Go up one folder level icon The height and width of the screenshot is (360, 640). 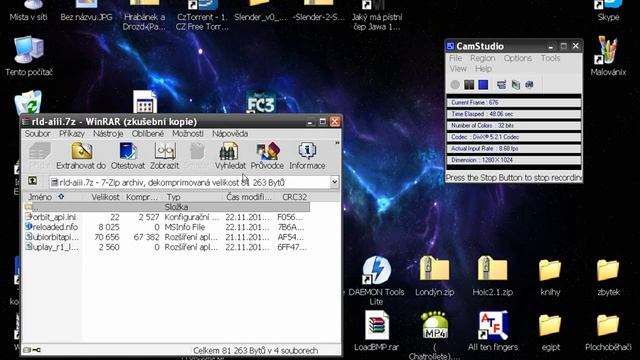click(x=32, y=181)
